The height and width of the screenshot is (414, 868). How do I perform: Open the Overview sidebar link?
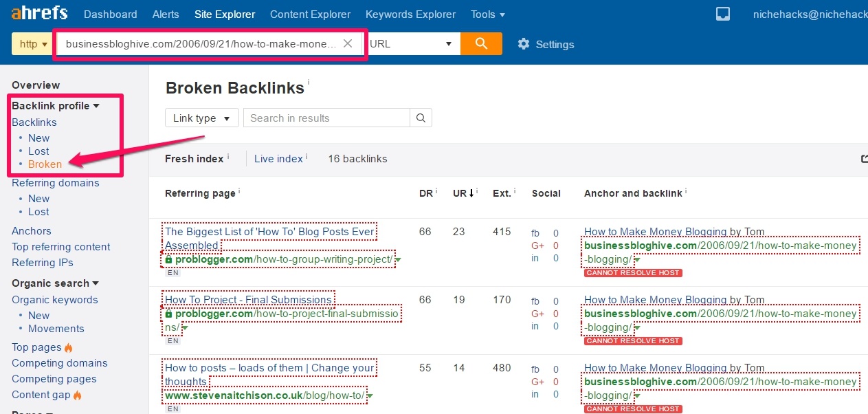coord(36,85)
